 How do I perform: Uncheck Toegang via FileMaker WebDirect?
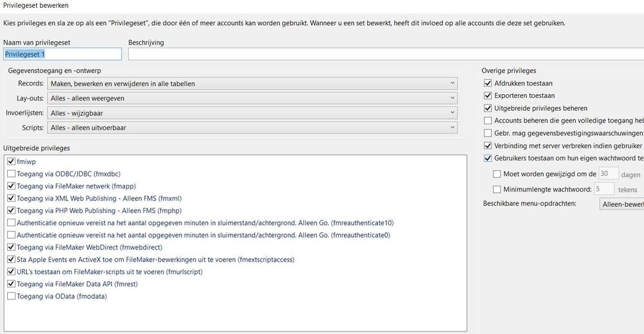click(x=12, y=247)
